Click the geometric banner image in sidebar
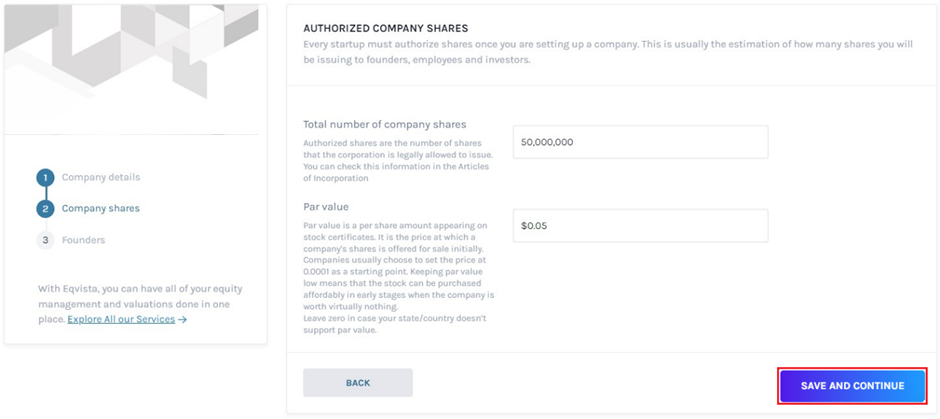 point(132,65)
